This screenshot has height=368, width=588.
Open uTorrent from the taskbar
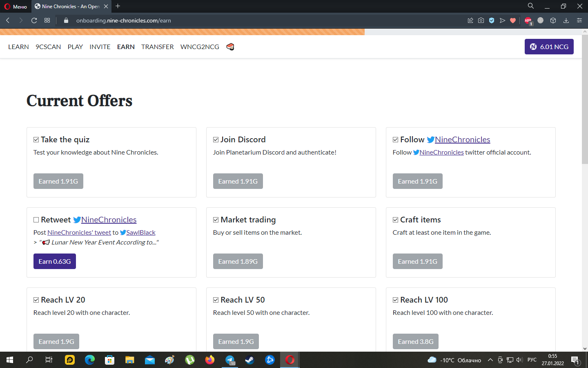[x=190, y=360]
